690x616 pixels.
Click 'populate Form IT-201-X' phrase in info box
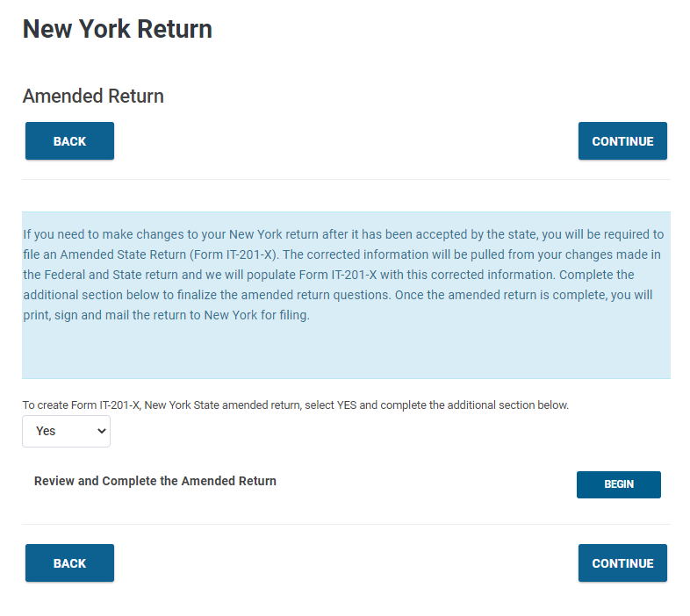(312, 275)
